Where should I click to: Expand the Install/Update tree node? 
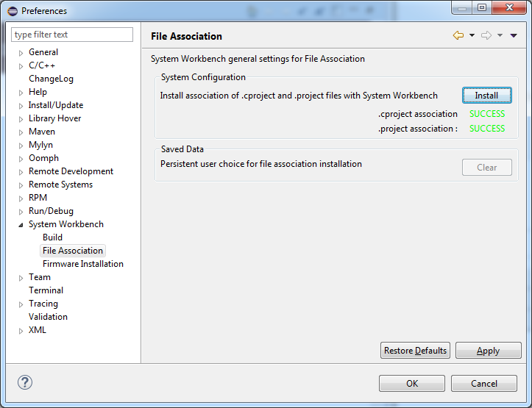tap(21, 106)
